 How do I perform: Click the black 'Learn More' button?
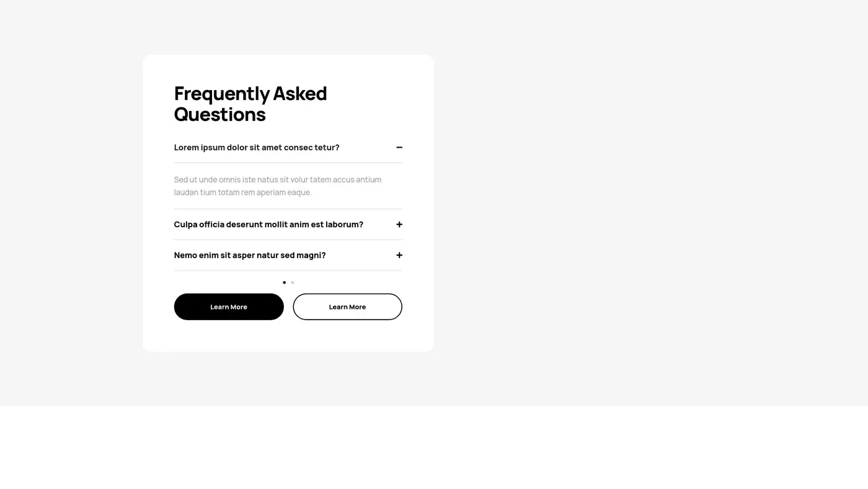coord(229,306)
